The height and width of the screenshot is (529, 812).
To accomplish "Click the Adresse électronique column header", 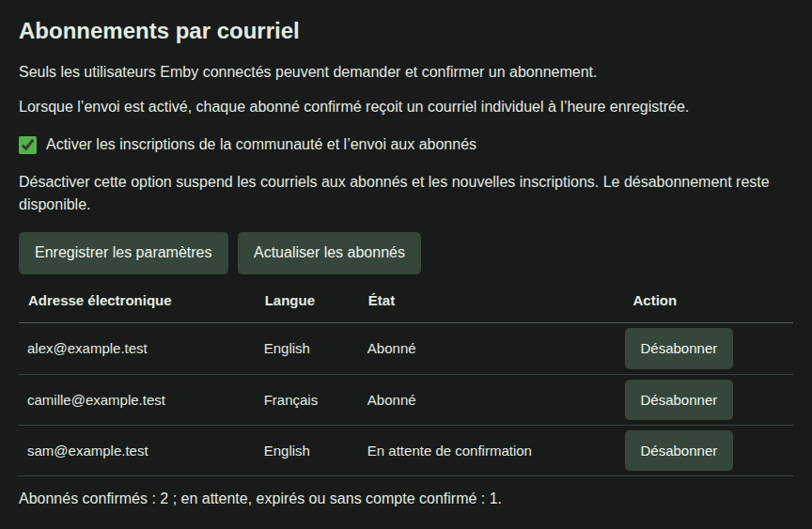I will click(x=100, y=301).
